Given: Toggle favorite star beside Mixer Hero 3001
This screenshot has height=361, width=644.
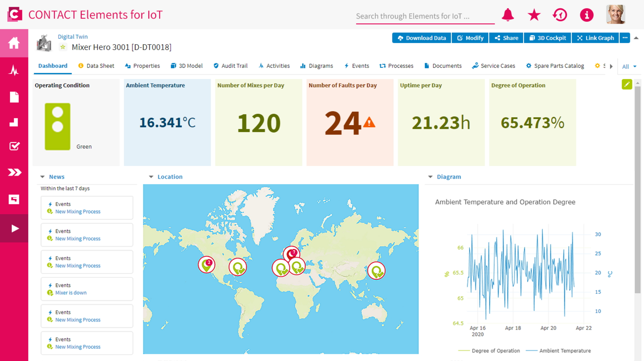Looking at the screenshot, I should click(x=63, y=47).
